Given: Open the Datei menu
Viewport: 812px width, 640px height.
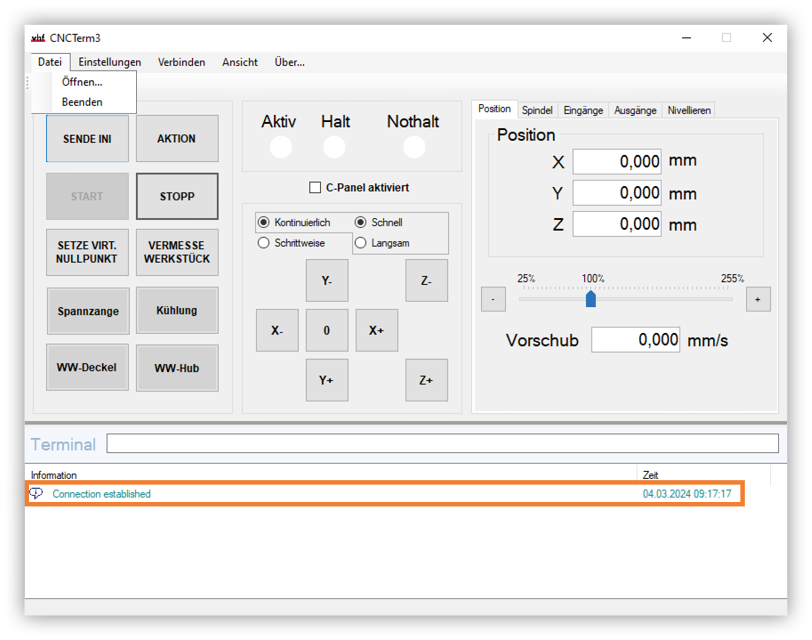Looking at the screenshot, I should (50, 62).
